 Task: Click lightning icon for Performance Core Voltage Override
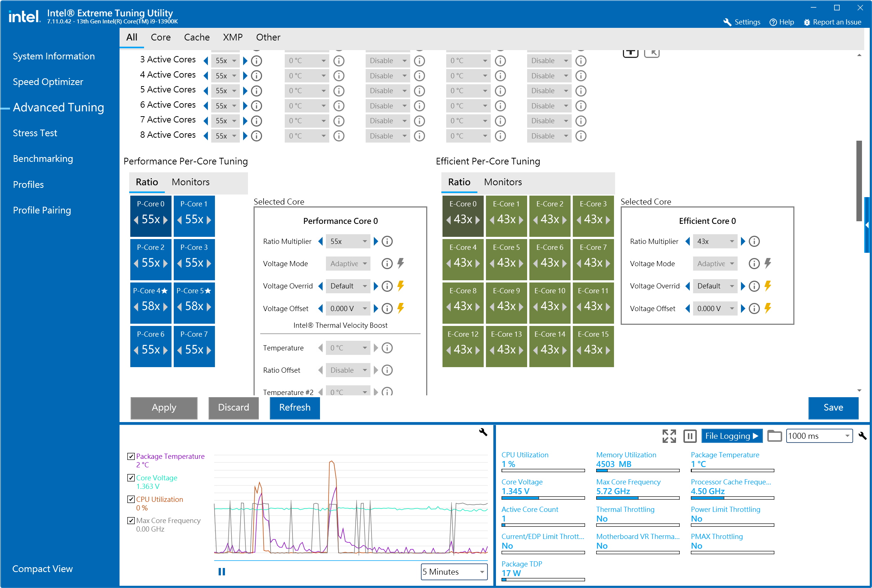pos(401,286)
